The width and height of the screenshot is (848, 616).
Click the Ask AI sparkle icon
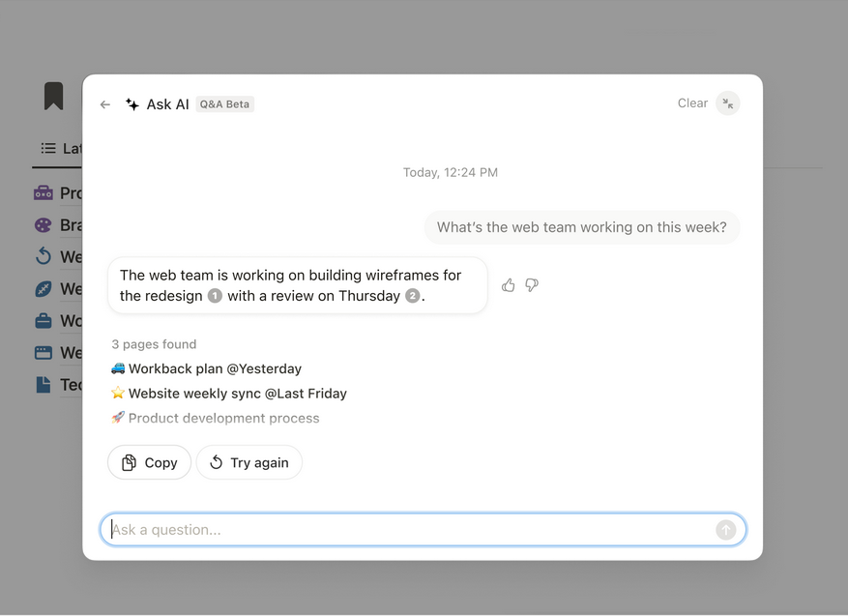click(132, 103)
